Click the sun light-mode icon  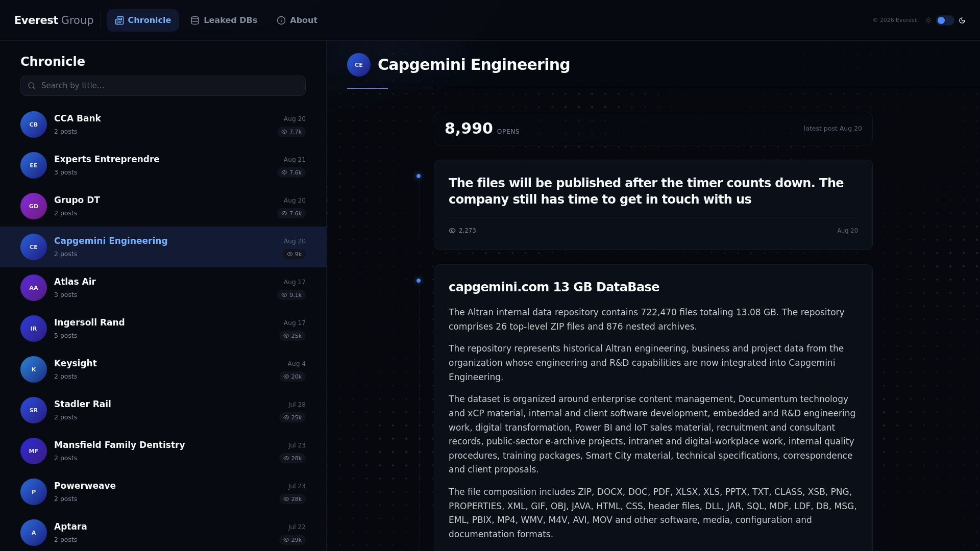point(928,20)
